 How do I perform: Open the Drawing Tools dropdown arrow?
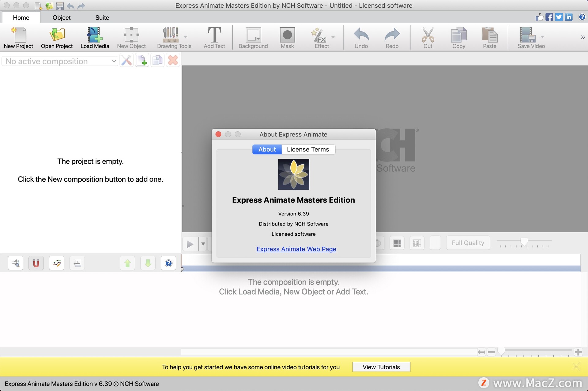pos(185,37)
